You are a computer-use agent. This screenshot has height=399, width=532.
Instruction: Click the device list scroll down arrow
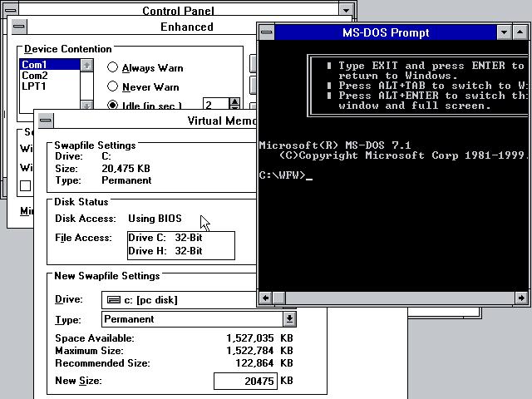pyautogui.click(x=86, y=106)
